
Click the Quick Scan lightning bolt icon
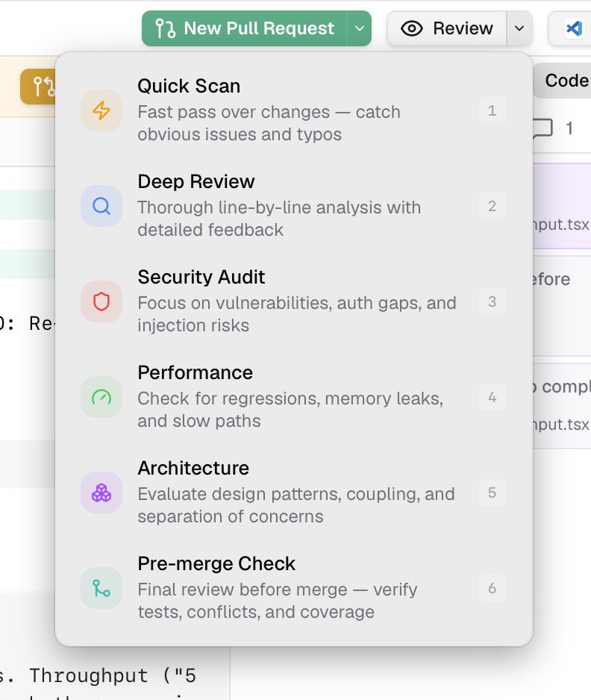[101, 110]
